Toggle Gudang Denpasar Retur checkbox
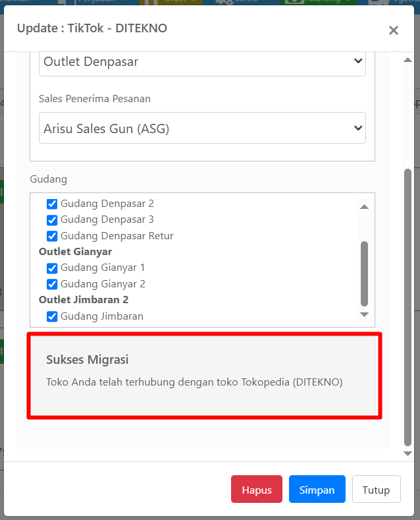Viewport: 420px width, 520px height. [52, 236]
